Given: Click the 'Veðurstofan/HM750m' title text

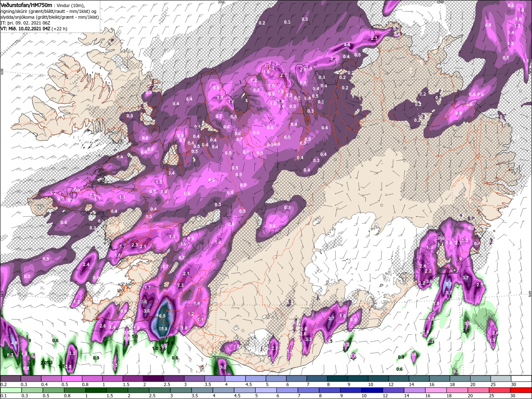Looking at the screenshot, I should (x=27, y=5).
